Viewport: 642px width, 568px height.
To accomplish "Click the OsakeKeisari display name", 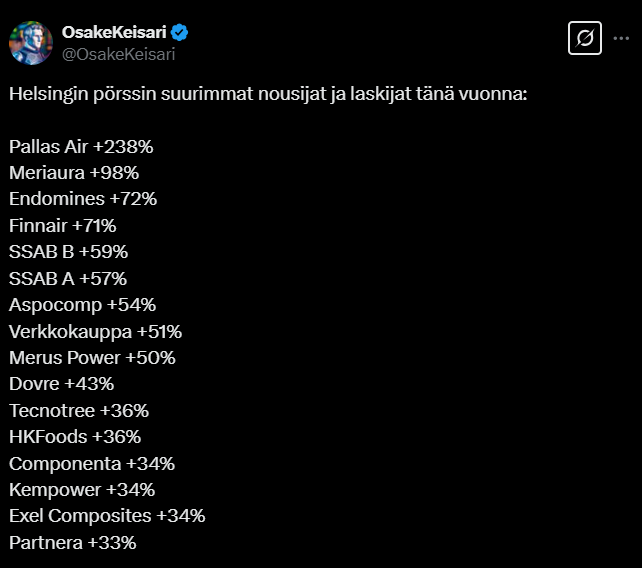I will [x=114, y=32].
